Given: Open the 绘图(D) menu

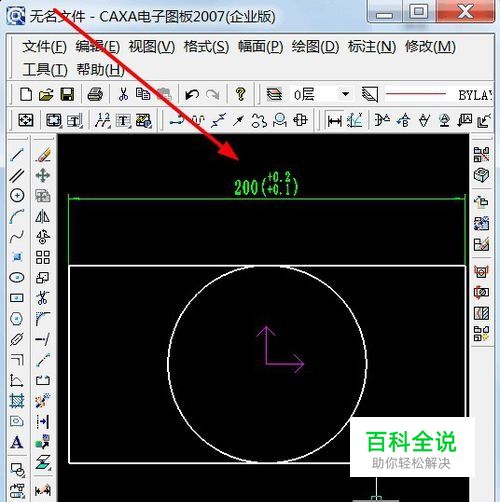Looking at the screenshot, I should 315,47.
